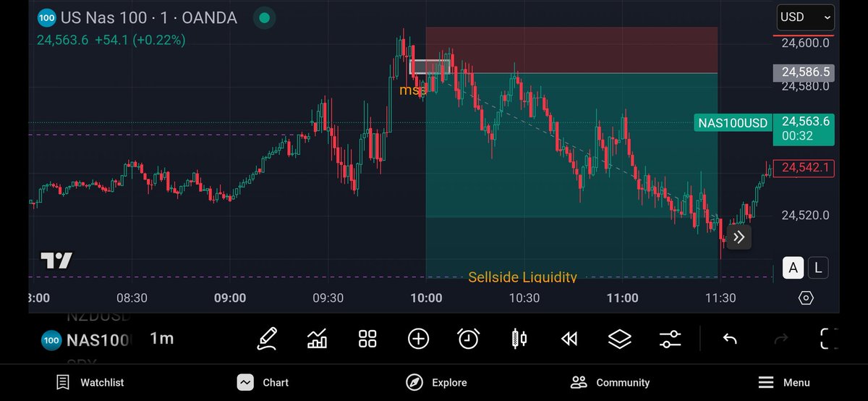Image resolution: width=868 pixels, height=401 pixels.
Task: Tap the NAS100USD price label
Action: [x=732, y=123]
